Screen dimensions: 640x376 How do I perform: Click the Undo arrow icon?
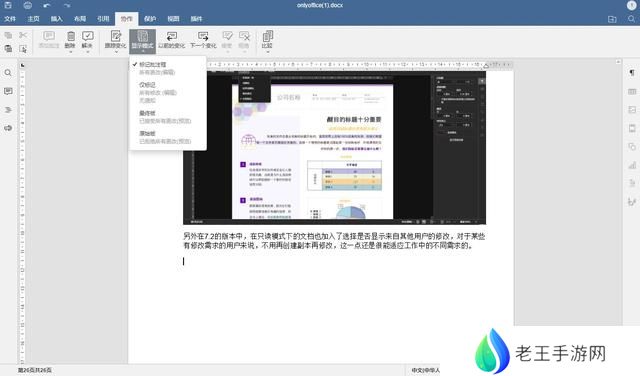(47, 6)
